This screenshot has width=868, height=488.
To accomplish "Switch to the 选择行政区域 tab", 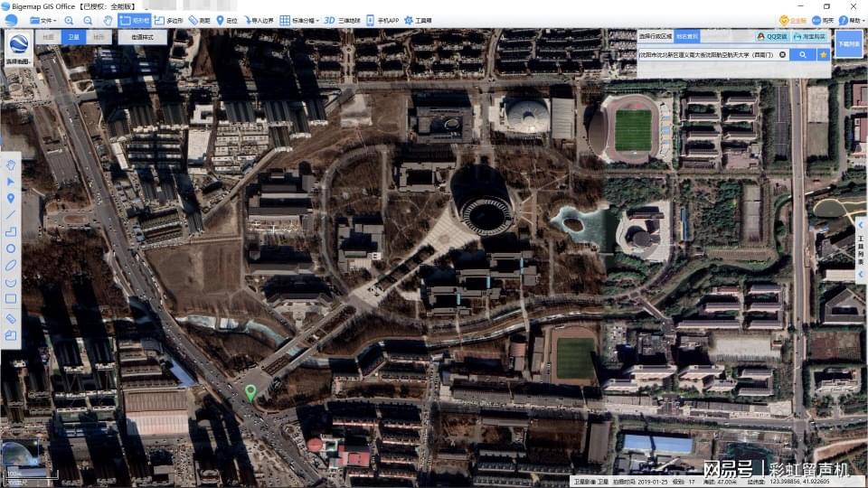I will click(656, 37).
